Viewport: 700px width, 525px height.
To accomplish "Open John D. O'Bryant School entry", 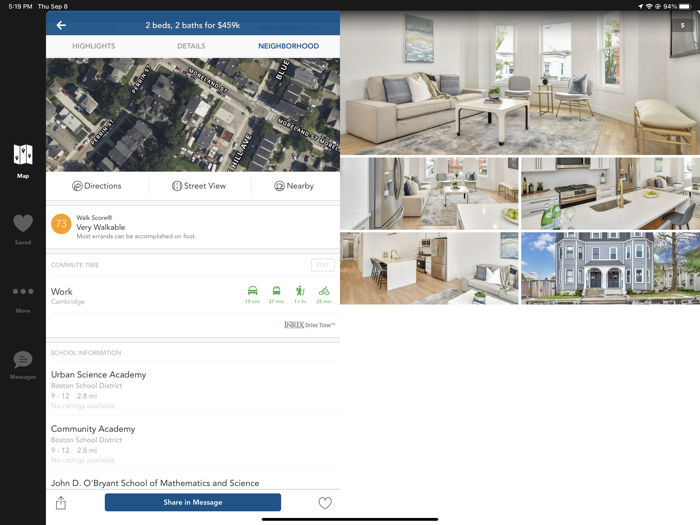I will 195,482.
